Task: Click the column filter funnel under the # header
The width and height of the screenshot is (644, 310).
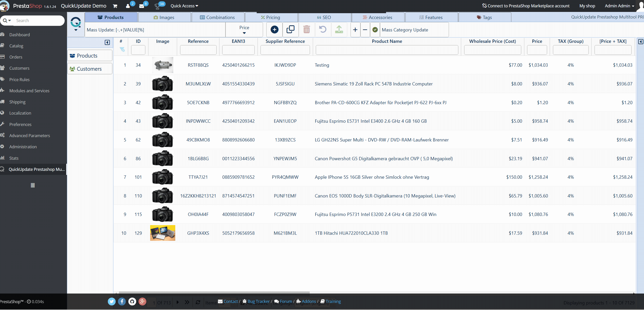Action: (x=123, y=50)
